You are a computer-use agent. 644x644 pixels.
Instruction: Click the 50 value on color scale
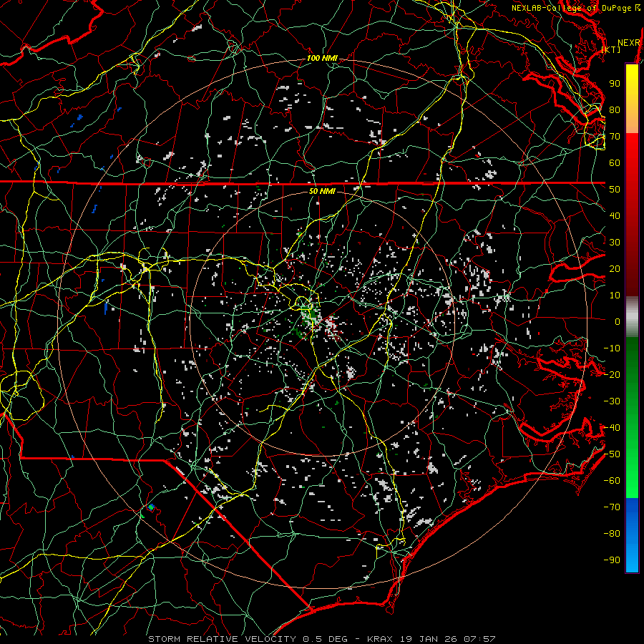[x=615, y=190]
